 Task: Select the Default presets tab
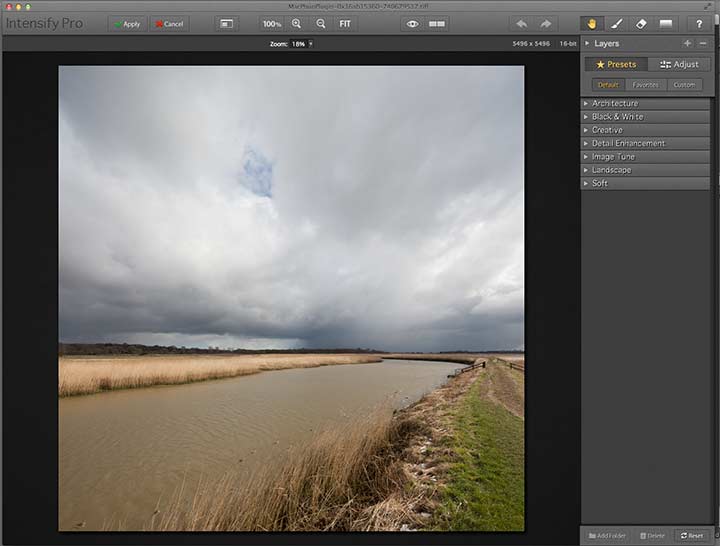608,84
